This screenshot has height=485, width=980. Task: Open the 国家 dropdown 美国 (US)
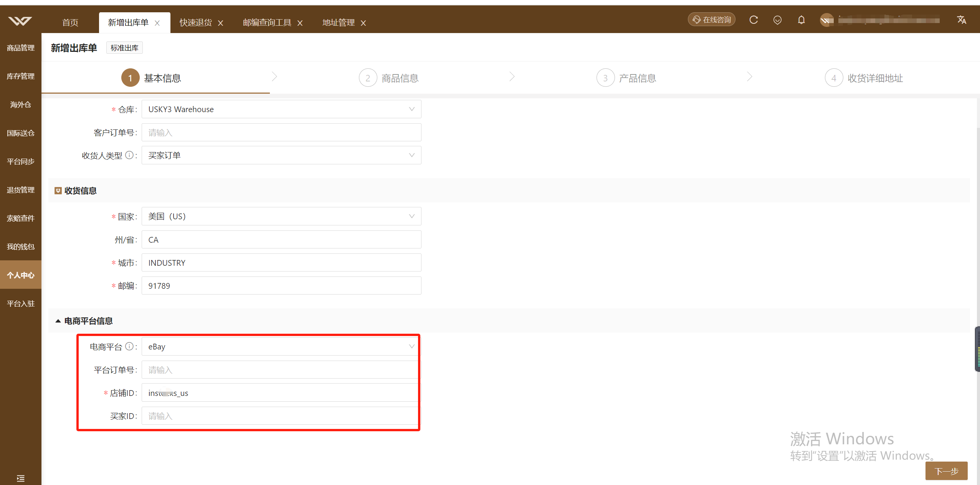(x=281, y=216)
